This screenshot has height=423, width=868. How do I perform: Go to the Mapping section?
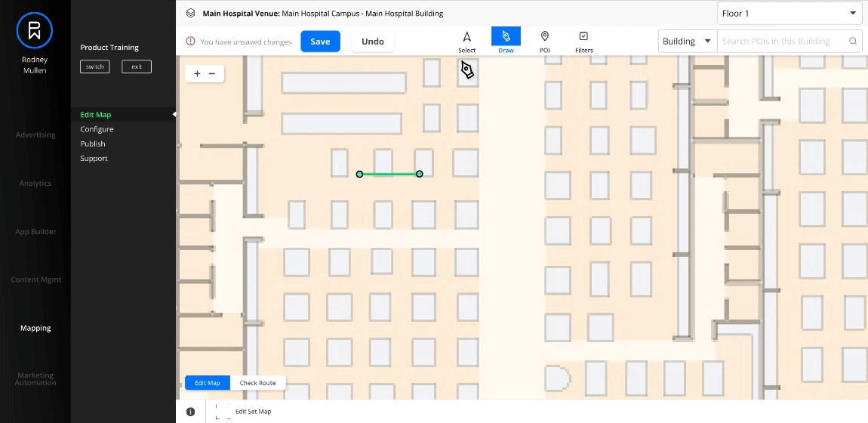[35, 328]
